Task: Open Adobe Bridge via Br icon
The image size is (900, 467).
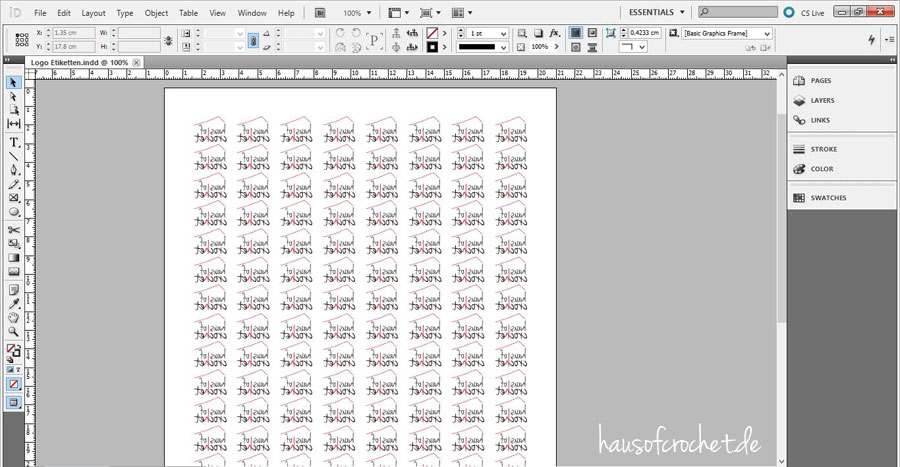Action: click(320, 13)
